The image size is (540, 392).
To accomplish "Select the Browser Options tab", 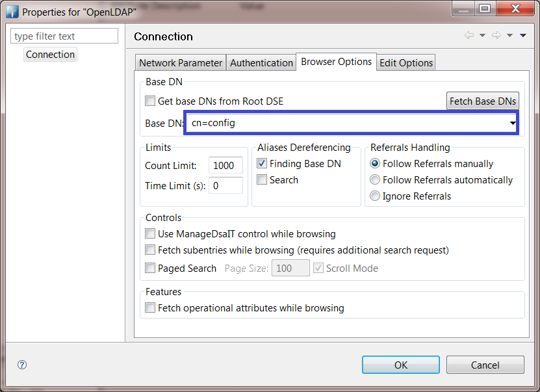I will click(x=336, y=62).
